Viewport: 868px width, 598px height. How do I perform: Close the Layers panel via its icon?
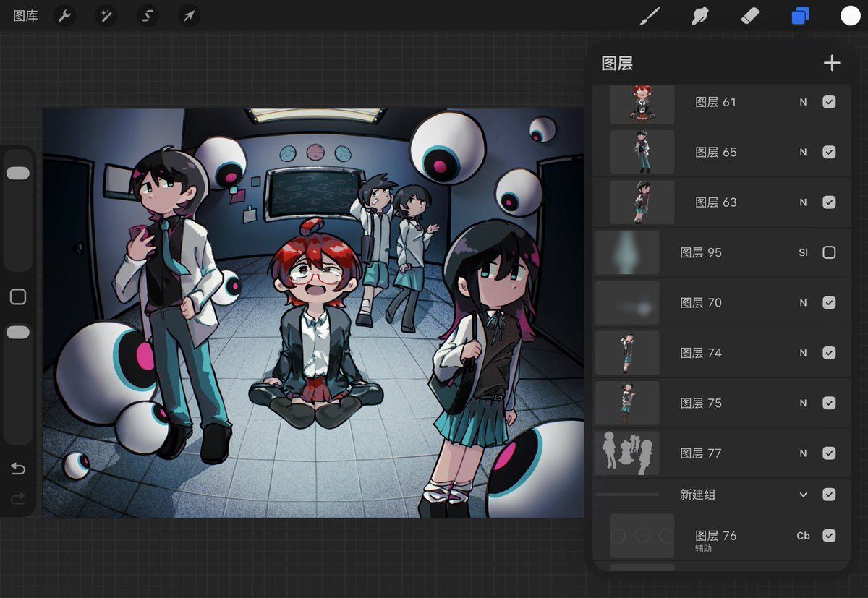[800, 16]
